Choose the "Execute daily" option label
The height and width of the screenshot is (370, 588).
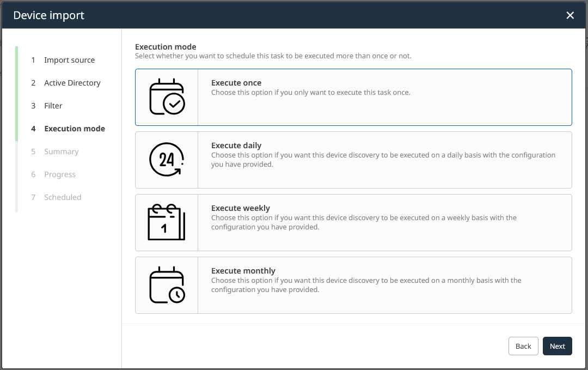(x=236, y=145)
